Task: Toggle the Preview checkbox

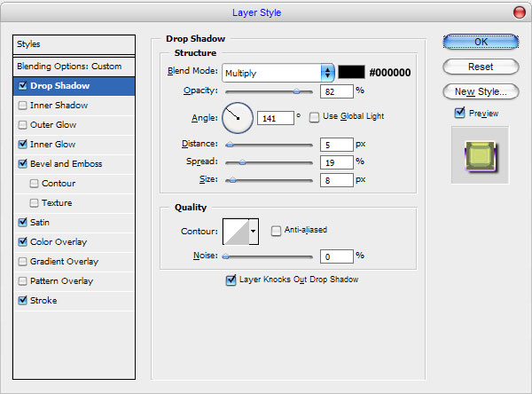Action: click(x=459, y=113)
